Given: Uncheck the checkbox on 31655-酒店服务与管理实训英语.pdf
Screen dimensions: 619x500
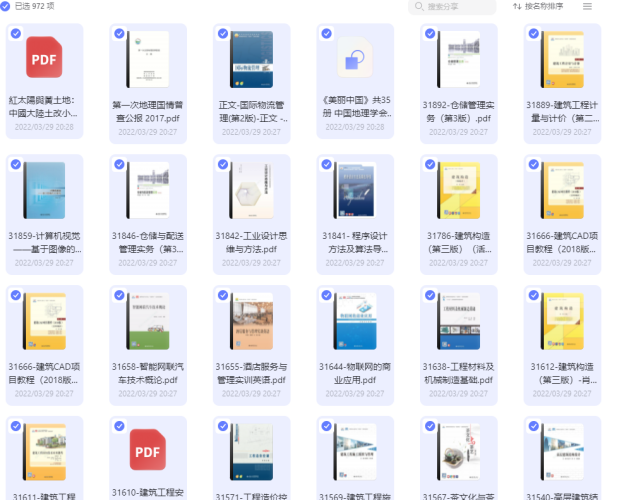Looking at the screenshot, I should [223, 295].
